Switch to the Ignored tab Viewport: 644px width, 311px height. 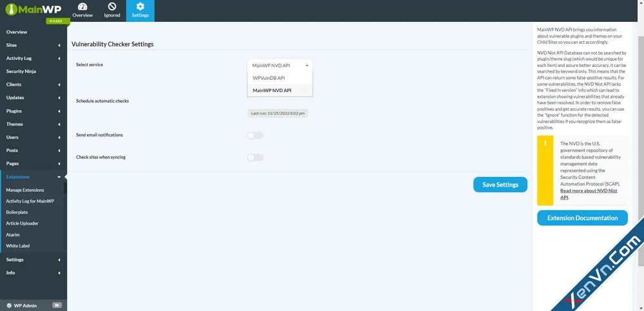tap(111, 11)
